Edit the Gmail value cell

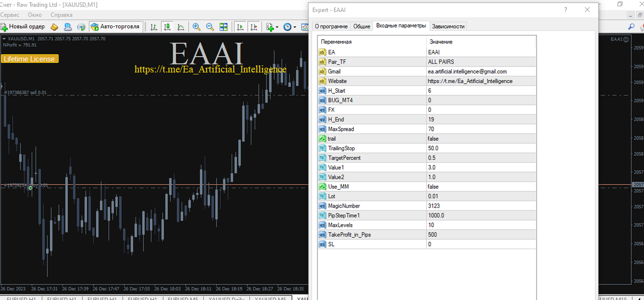481,71
